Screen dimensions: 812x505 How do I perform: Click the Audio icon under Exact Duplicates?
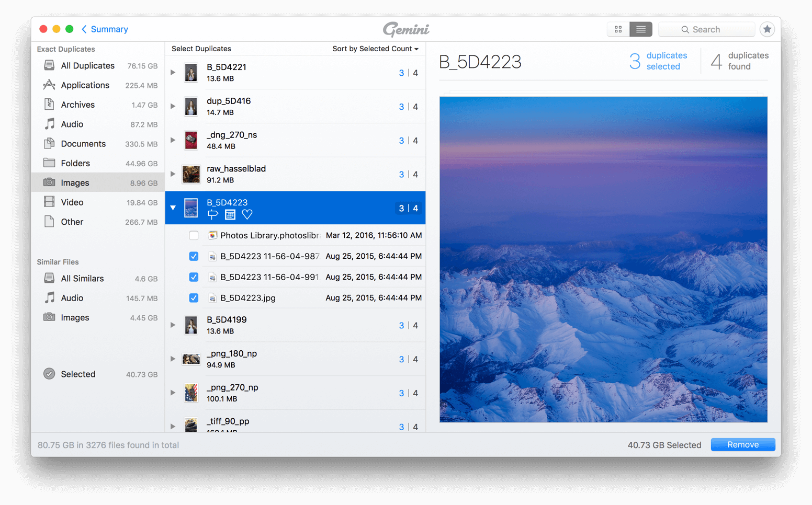coord(49,124)
